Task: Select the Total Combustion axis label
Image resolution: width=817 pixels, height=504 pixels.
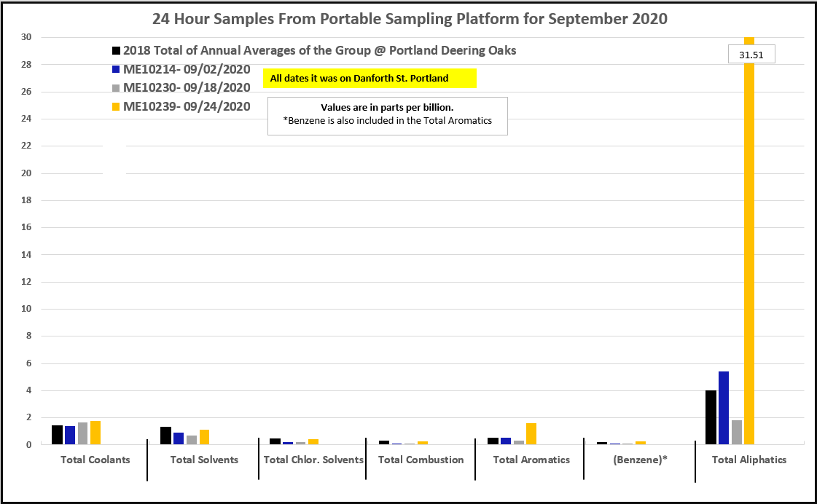Action: tap(421, 460)
